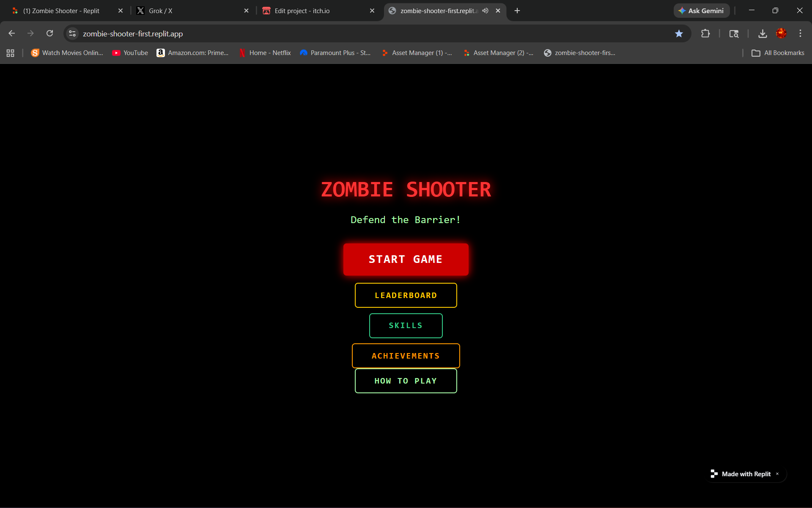Click the bookmark star icon
The image size is (812, 508).
pyautogui.click(x=679, y=33)
